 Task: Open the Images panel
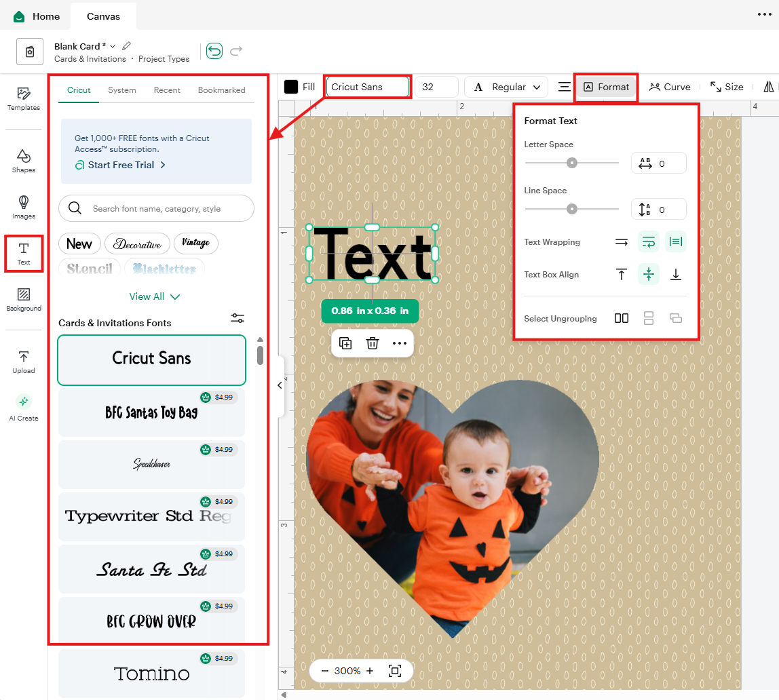click(23, 207)
